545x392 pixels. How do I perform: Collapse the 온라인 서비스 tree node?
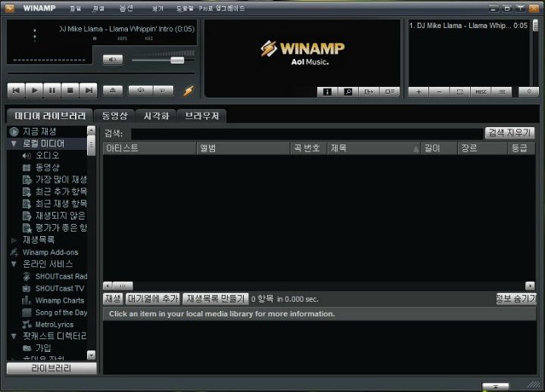click(x=14, y=264)
